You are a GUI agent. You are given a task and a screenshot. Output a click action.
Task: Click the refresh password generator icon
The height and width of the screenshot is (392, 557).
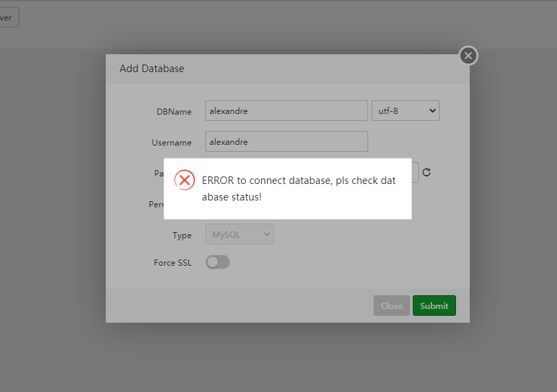click(x=427, y=172)
